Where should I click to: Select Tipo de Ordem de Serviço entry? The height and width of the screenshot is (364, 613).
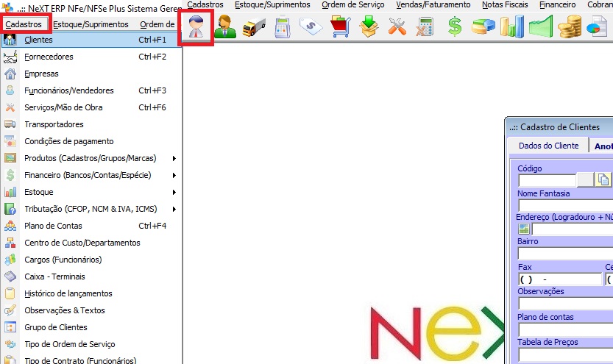(92, 344)
